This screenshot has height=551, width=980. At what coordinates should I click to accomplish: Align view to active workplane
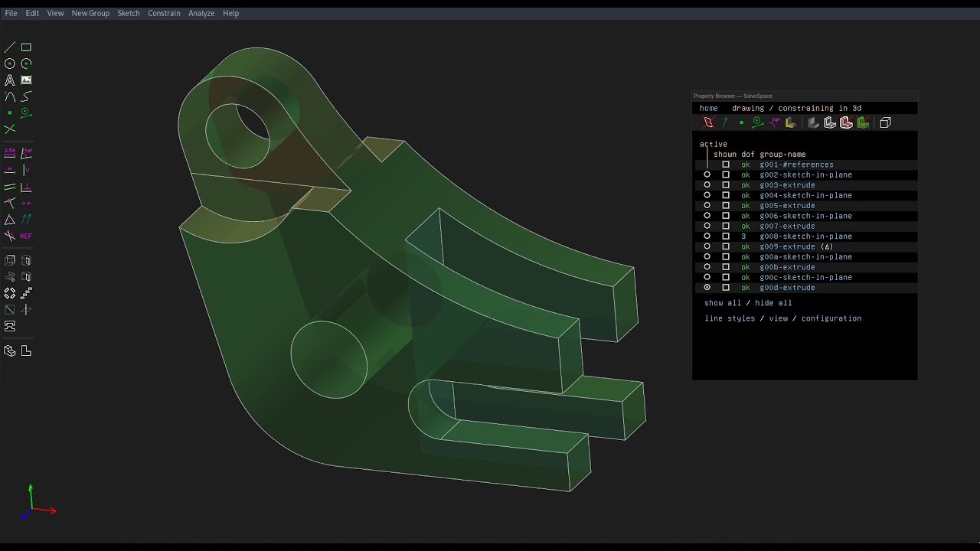[26, 350]
